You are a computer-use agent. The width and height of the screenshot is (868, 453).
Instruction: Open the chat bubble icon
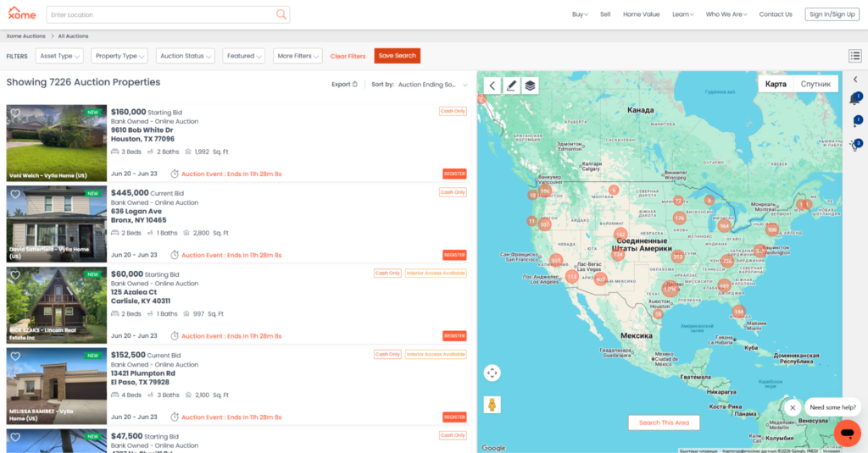tap(847, 433)
